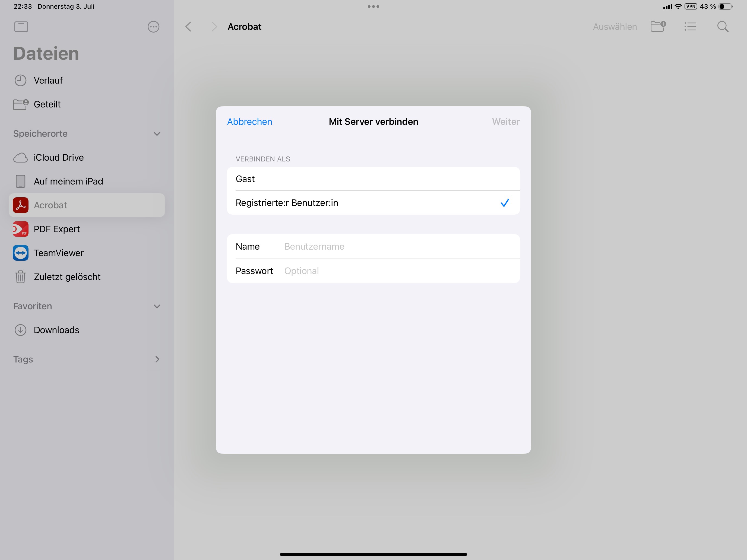This screenshot has width=747, height=560.
Task: Open Geteilt in the sidebar
Action: 47,104
